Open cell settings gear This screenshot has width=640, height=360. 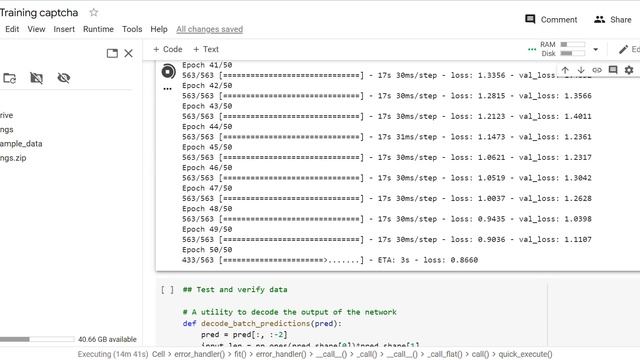[629, 70]
